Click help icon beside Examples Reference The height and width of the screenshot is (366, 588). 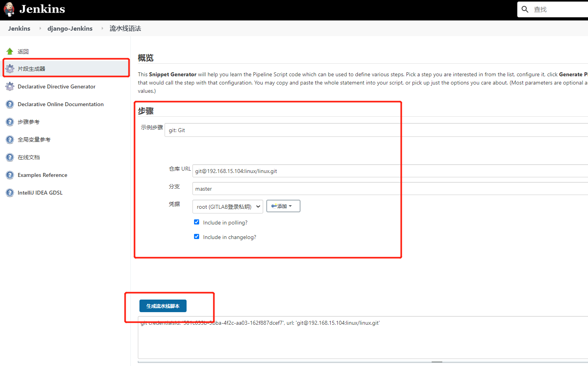[x=10, y=175]
